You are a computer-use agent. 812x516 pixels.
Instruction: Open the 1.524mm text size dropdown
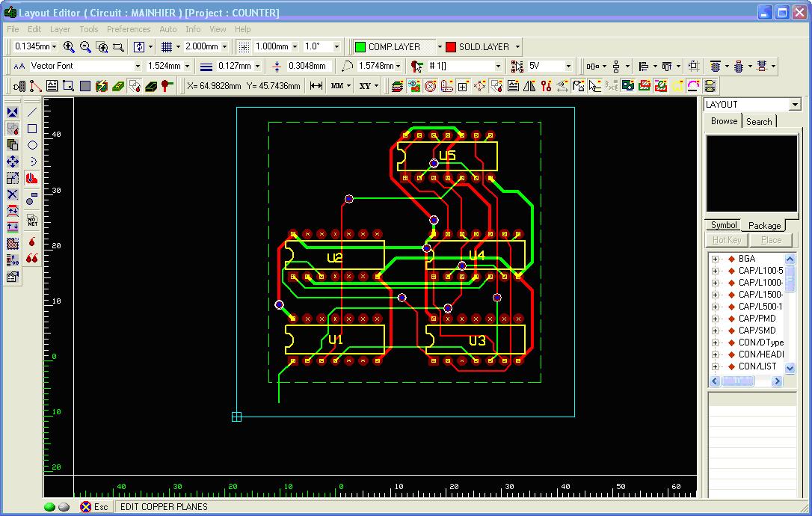click(x=188, y=67)
